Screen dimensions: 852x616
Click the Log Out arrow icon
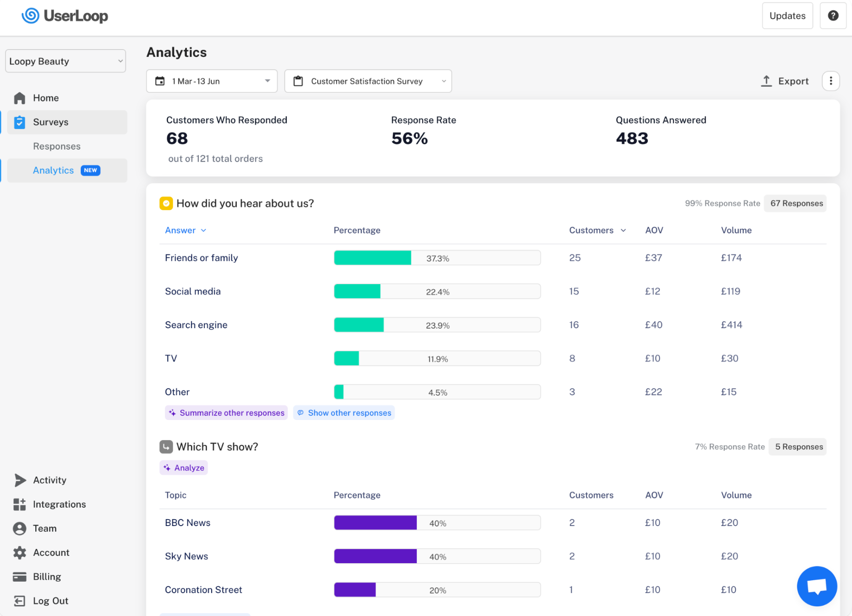tap(20, 601)
